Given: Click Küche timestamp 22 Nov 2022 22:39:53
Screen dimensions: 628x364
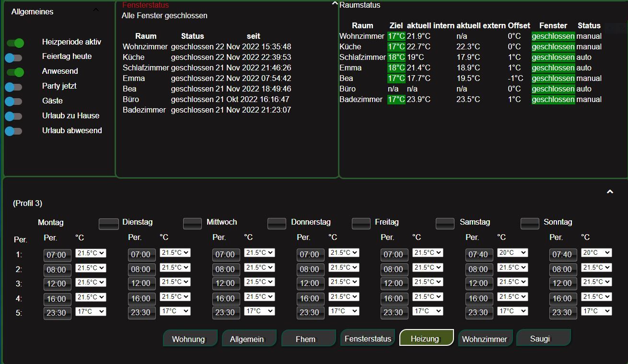Looking at the screenshot, I should [x=253, y=57].
